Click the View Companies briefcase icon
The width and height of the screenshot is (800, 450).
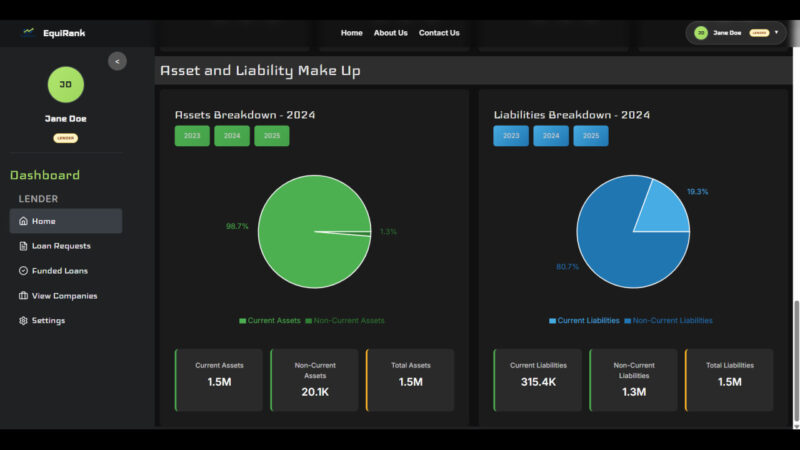(23, 296)
